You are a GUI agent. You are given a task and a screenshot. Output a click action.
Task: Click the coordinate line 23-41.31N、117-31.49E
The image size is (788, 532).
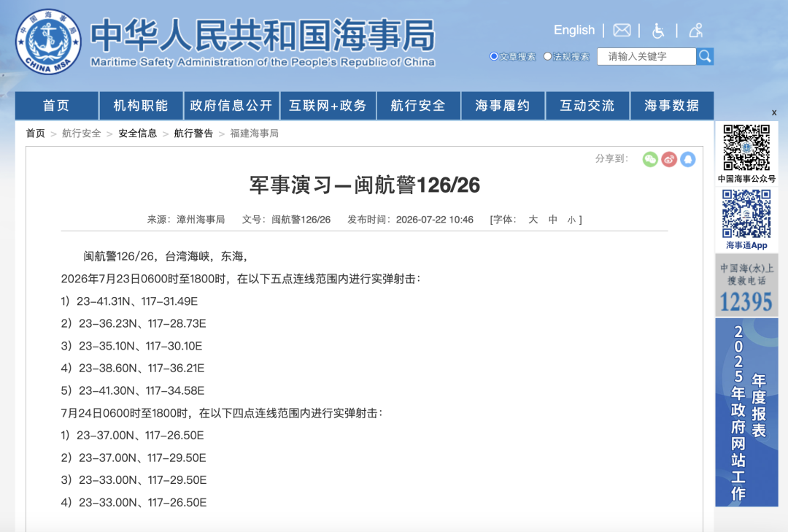(x=137, y=301)
